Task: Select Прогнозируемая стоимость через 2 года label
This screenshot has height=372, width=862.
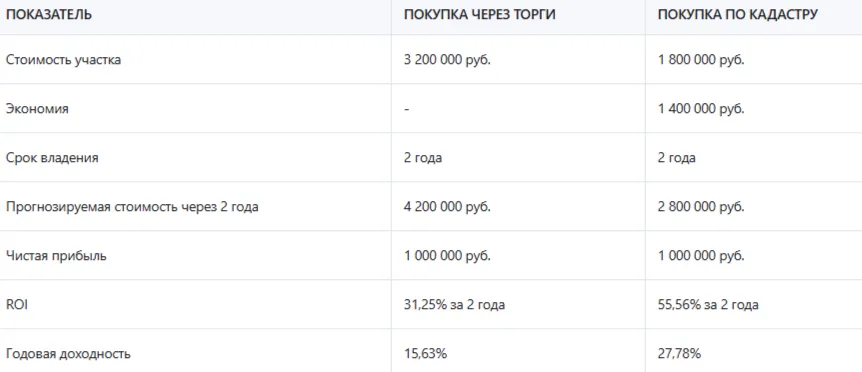Action: pyautogui.click(x=132, y=207)
